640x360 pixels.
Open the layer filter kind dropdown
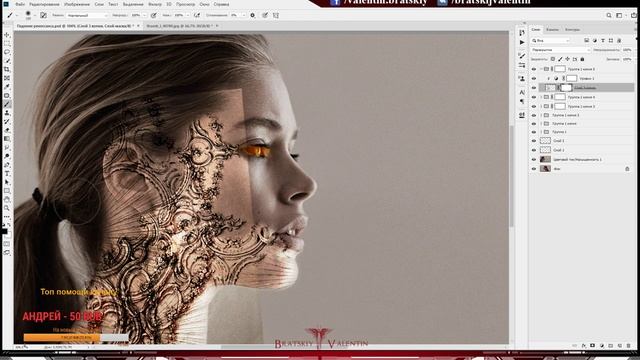(550, 40)
